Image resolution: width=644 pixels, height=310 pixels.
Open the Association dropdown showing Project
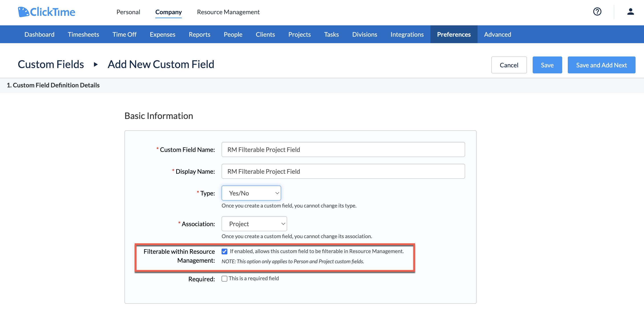point(254,224)
